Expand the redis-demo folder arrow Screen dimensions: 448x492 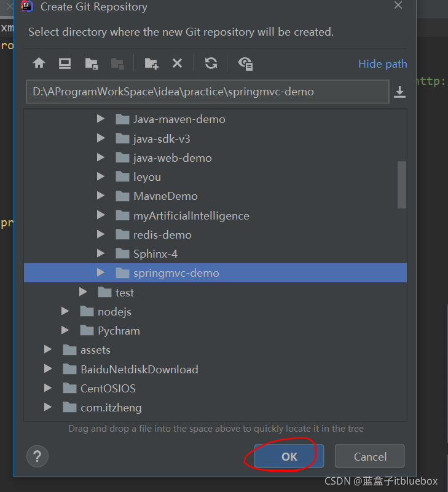pyautogui.click(x=100, y=234)
